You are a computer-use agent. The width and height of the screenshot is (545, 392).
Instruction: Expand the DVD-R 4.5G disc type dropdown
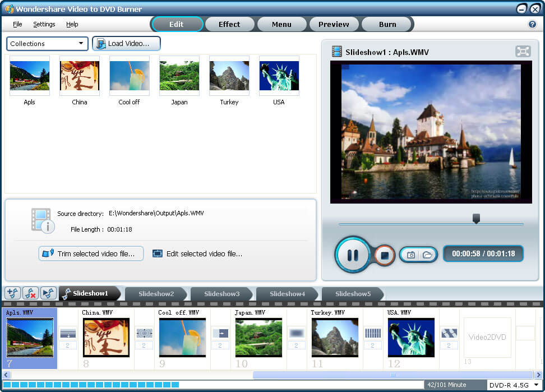513,385
